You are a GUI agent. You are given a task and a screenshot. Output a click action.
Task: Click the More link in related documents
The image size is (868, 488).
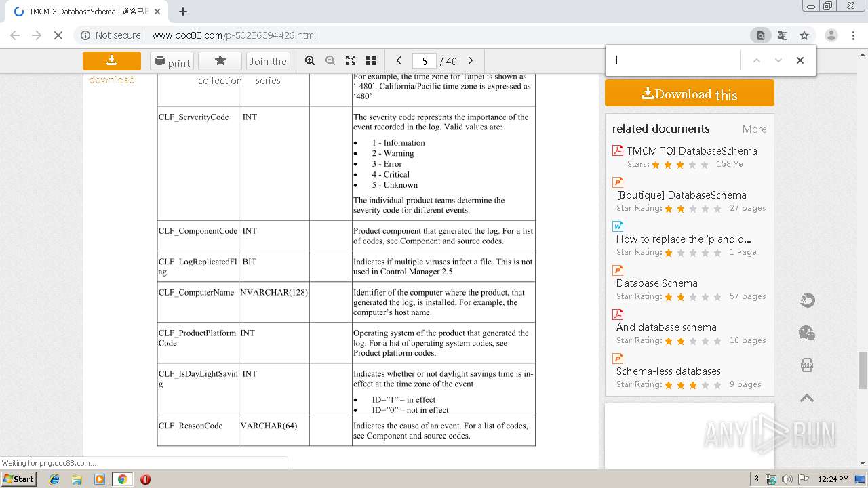coord(754,129)
